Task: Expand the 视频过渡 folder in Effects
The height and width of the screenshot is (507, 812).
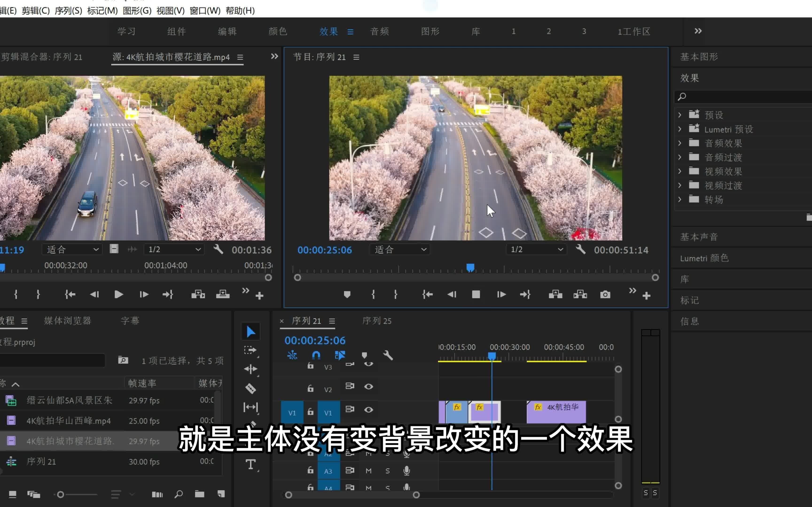Action: click(x=680, y=185)
